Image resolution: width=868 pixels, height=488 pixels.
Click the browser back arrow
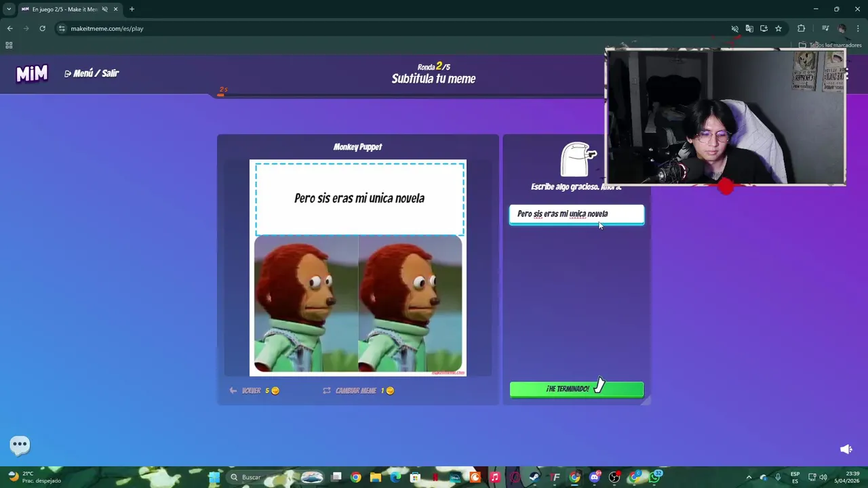tap(9, 28)
